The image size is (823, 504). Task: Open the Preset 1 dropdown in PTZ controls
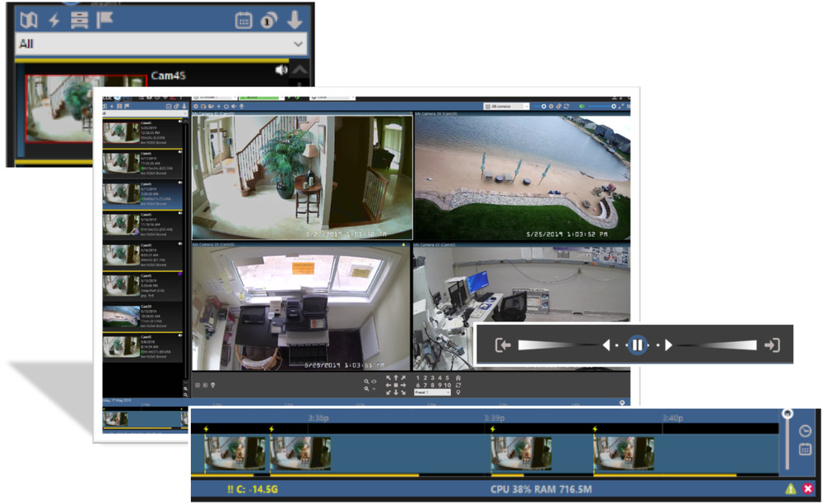431,393
